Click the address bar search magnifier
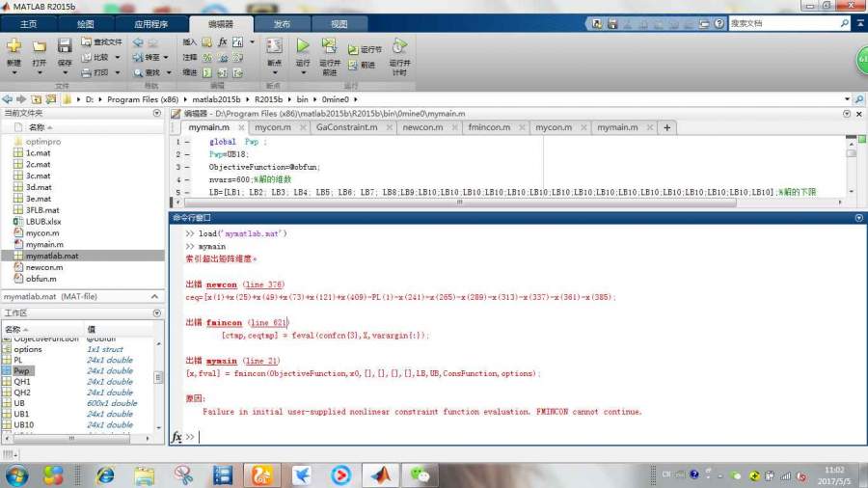This screenshot has height=488, width=868. 859,99
